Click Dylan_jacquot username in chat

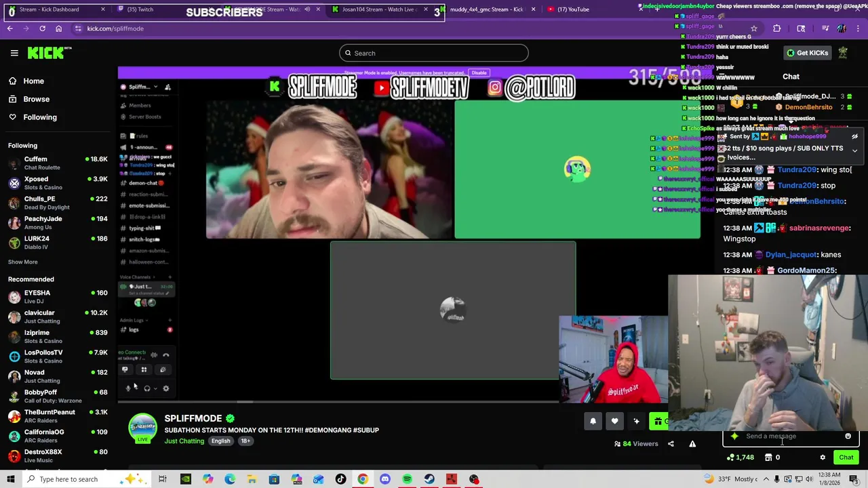coord(791,255)
